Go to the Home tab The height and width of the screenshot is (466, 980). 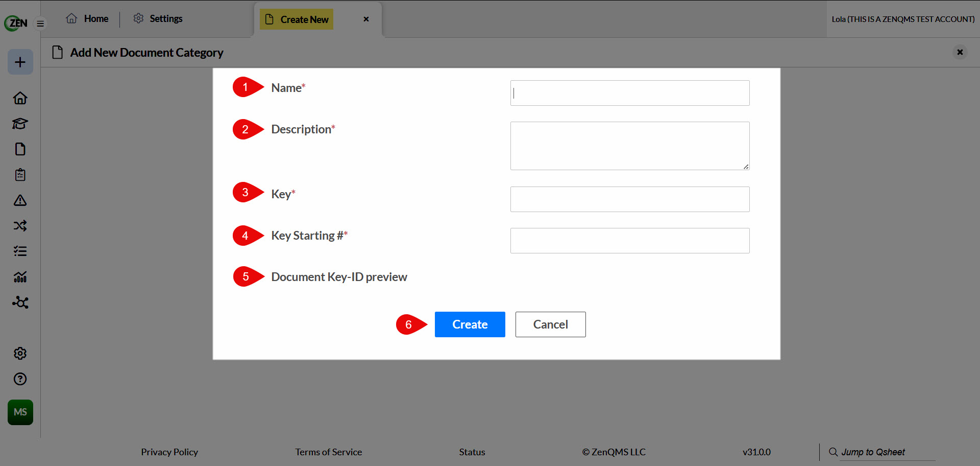pyautogui.click(x=87, y=19)
